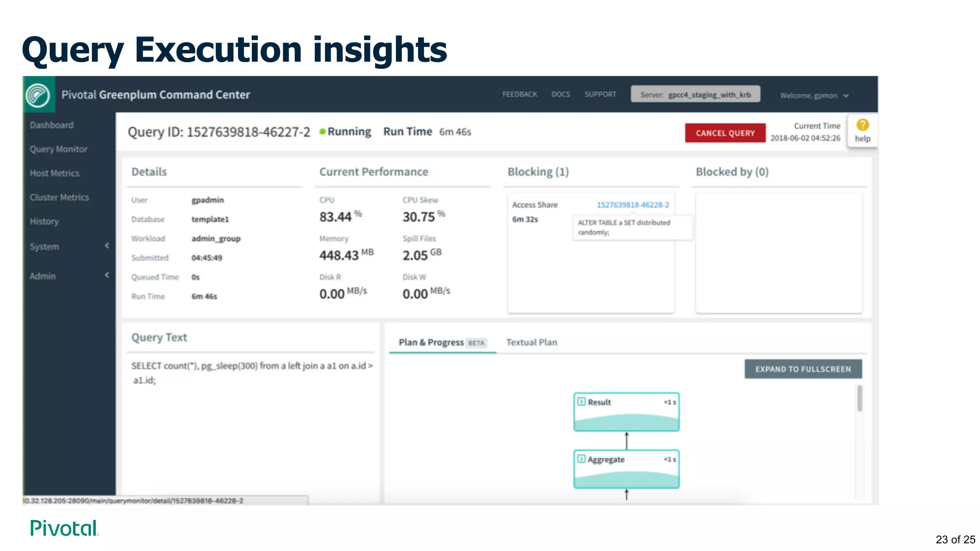Expand the Result plan node icon

click(581, 402)
